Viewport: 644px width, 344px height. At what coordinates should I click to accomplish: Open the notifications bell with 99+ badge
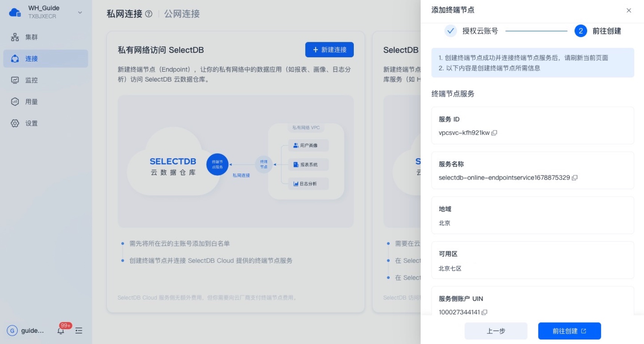(61, 331)
